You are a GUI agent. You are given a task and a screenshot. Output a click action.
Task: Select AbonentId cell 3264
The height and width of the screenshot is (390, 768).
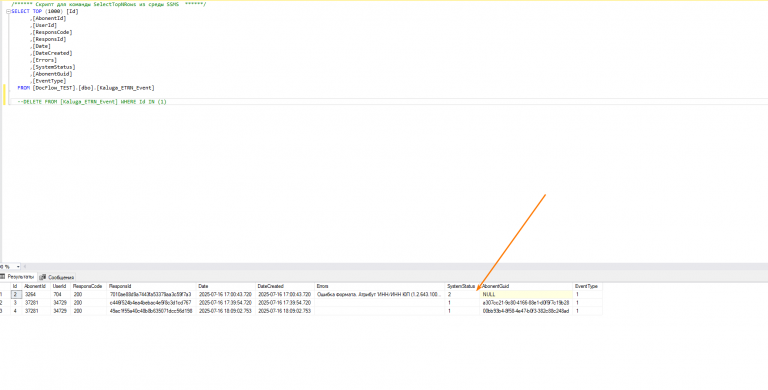[x=36, y=295]
